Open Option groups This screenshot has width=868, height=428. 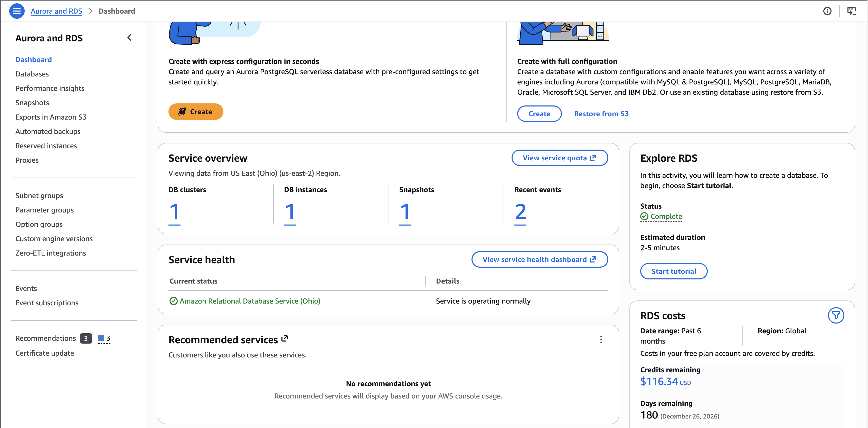tap(39, 224)
